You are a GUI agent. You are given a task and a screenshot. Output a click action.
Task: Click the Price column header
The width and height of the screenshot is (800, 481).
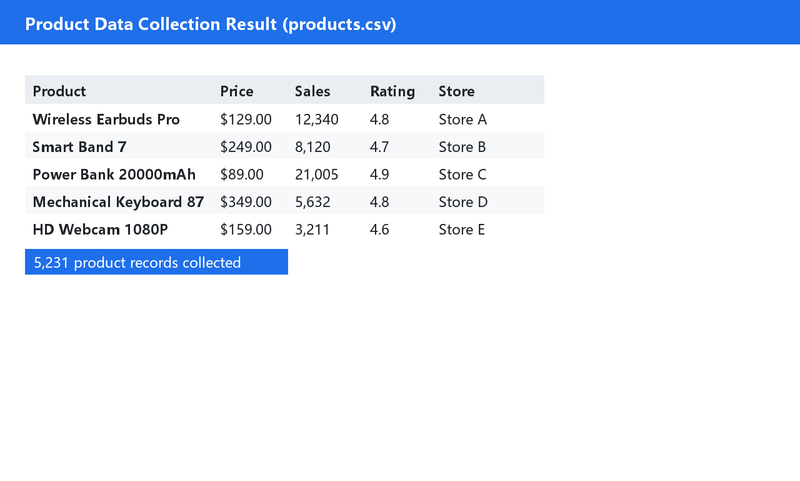(x=237, y=91)
